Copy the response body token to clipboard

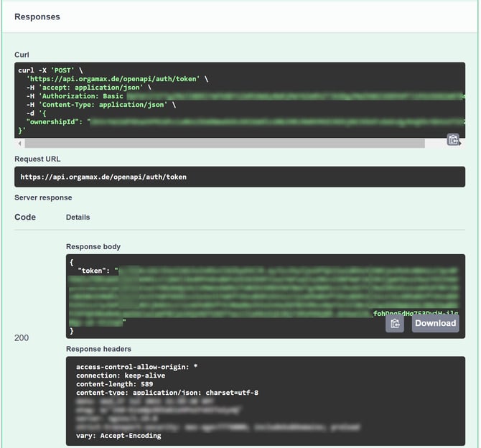[x=394, y=324]
